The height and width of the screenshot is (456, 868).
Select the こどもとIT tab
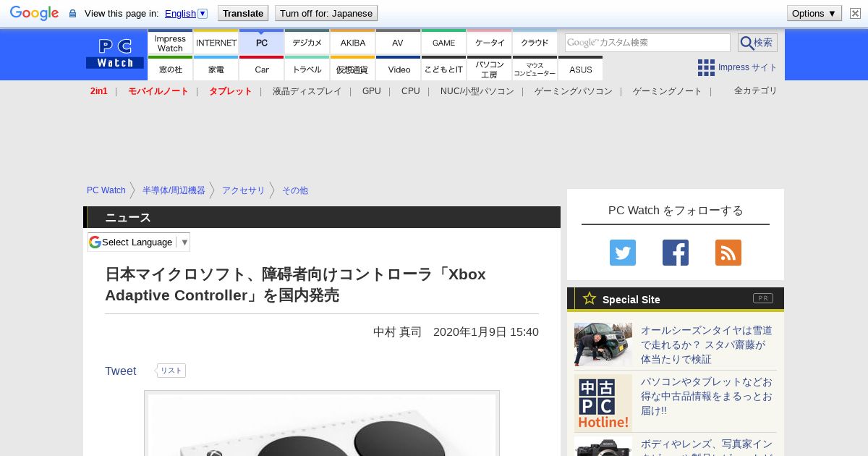pyautogui.click(x=444, y=69)
